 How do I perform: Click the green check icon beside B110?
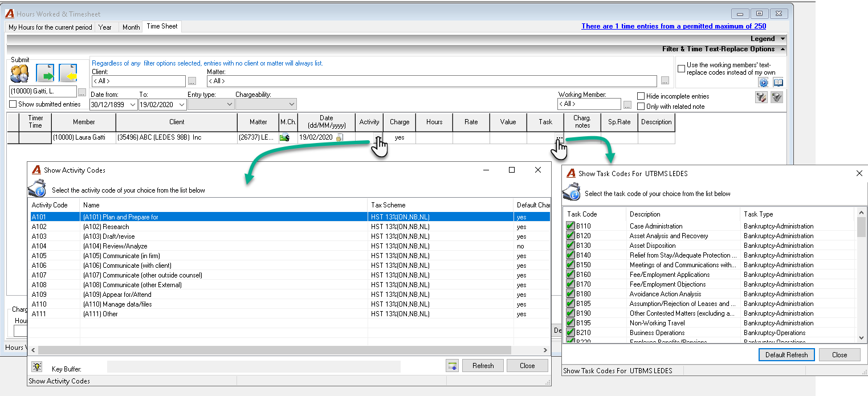click(x=570, y=226)
